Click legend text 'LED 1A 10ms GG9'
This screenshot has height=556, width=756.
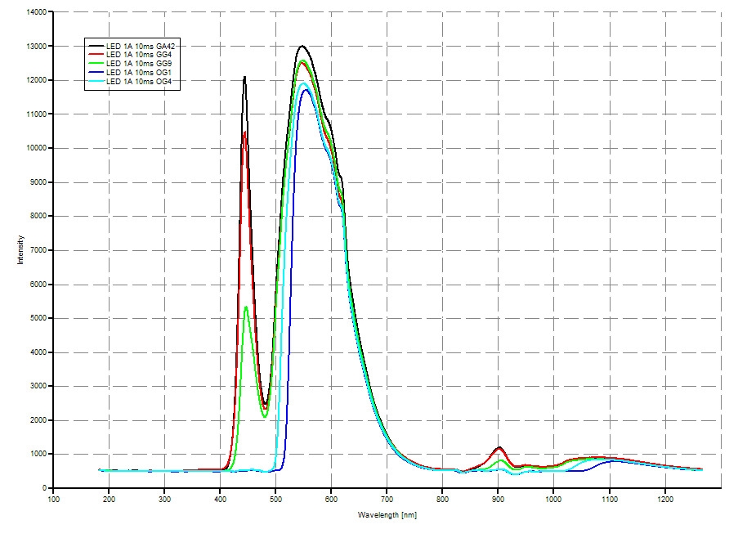[x=141, y=65]
